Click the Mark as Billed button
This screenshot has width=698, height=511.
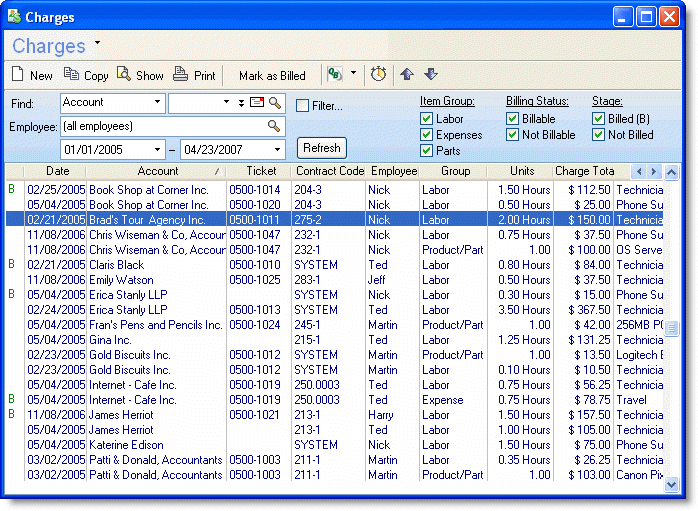(x=272, y=75)
